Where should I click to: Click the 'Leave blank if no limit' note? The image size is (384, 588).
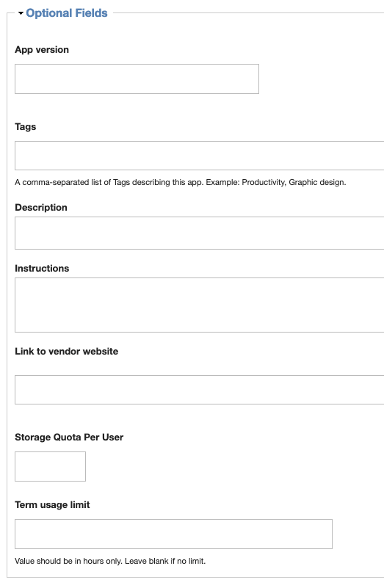click(x=165, y=561)
